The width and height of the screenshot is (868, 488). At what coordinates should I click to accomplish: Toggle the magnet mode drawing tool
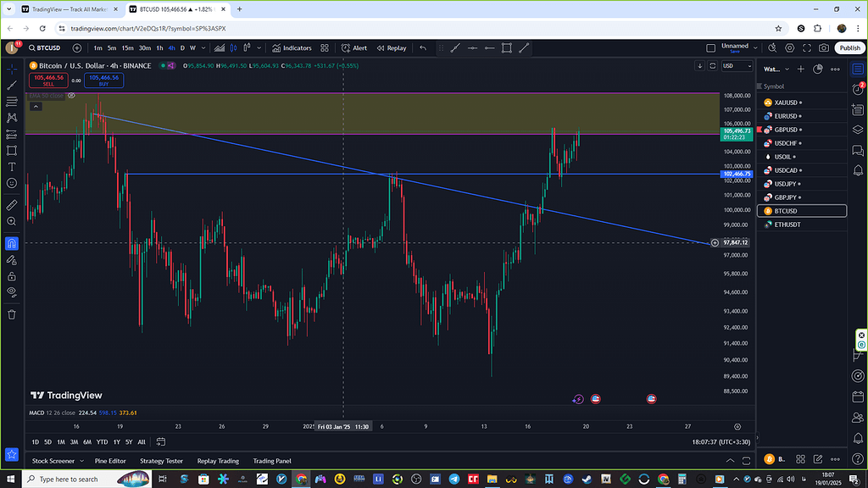point(12,243)
